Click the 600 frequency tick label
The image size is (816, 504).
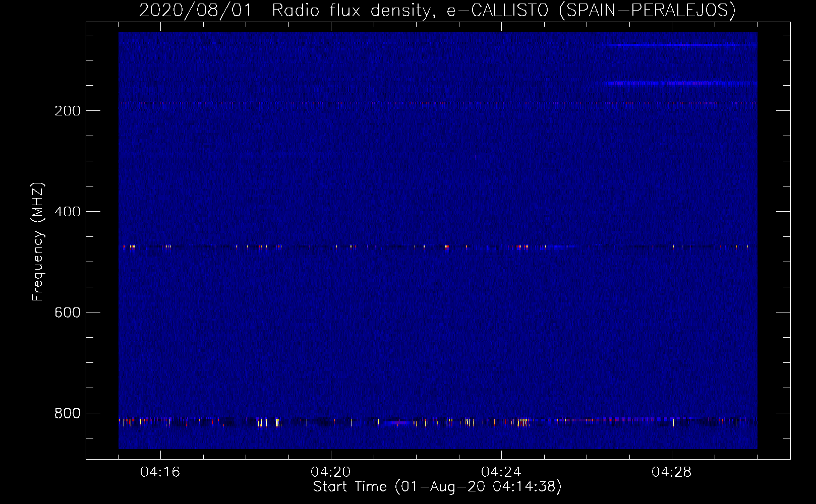[x=68, y=312]
